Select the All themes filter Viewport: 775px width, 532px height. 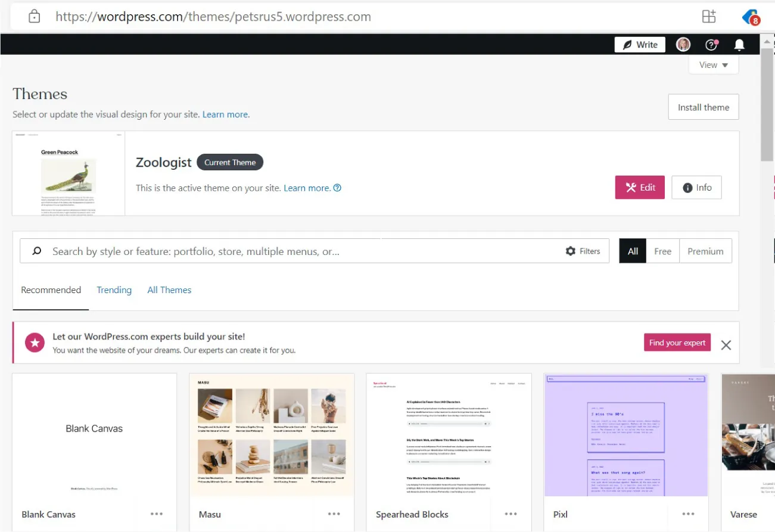click(633, 251)
